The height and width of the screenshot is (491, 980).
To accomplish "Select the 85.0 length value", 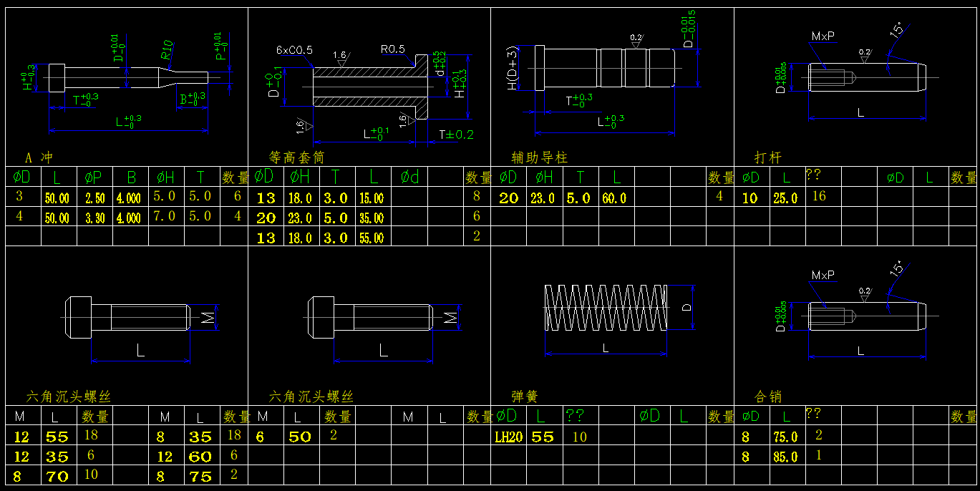I will click(x=785, y=457).
